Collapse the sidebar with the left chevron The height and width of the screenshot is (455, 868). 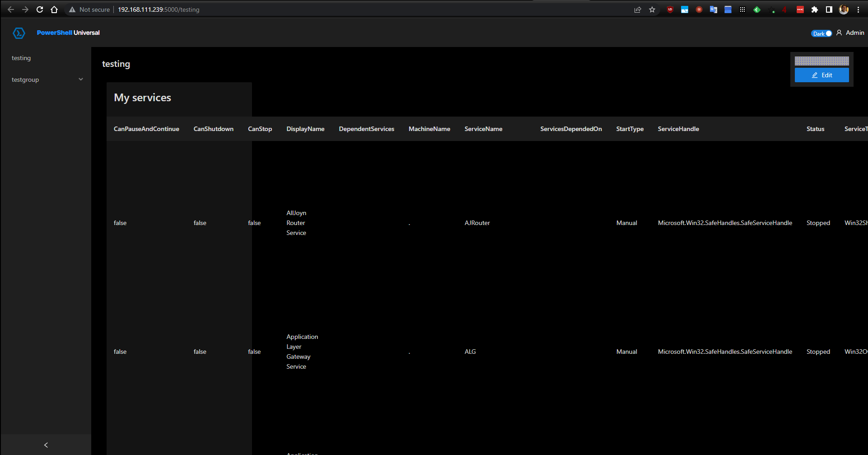click(x=46, y=445)
